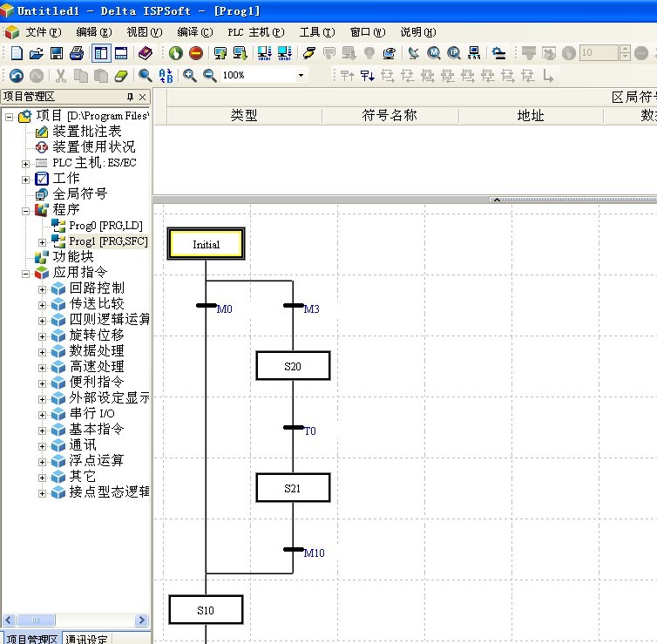
Task: Expand the 回路控制 instruction category
Action: click(43, 288)
